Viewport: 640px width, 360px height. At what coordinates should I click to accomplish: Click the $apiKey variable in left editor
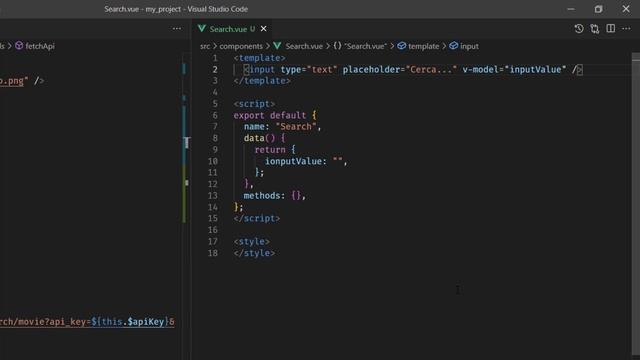145,322
